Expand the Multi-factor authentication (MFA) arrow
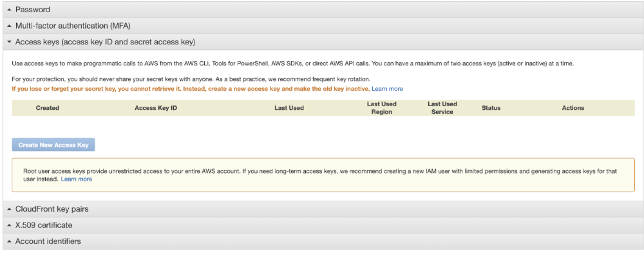Screen dimensions: 644x265 pos(10,26)
